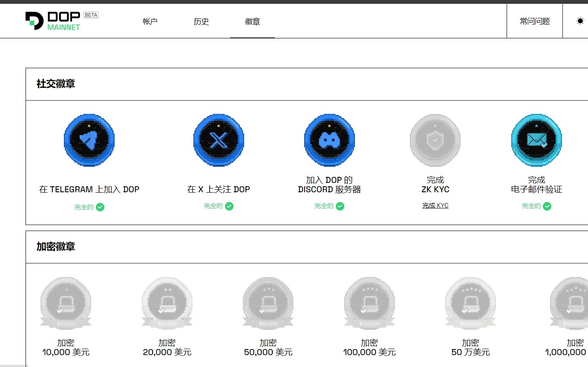Click the X follow badge icon
The width and height of the screenshot is (588, 367).
(x=219, y=139)
